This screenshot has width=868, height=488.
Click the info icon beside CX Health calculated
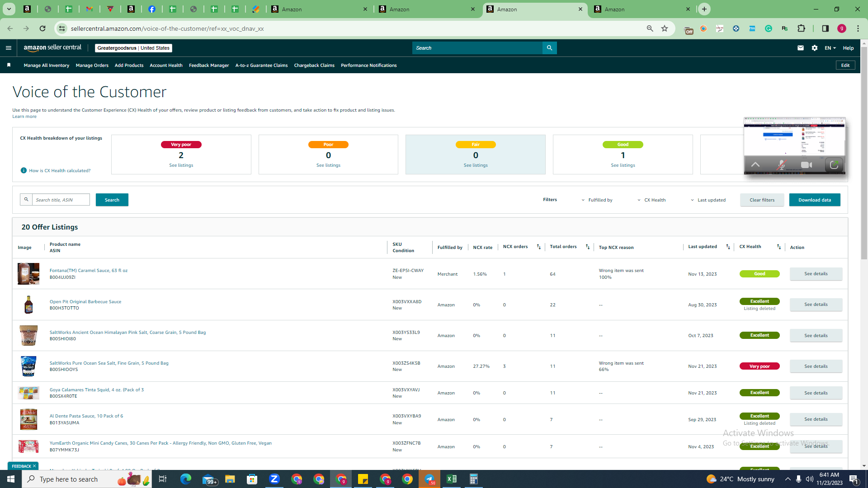coord(24,170)
